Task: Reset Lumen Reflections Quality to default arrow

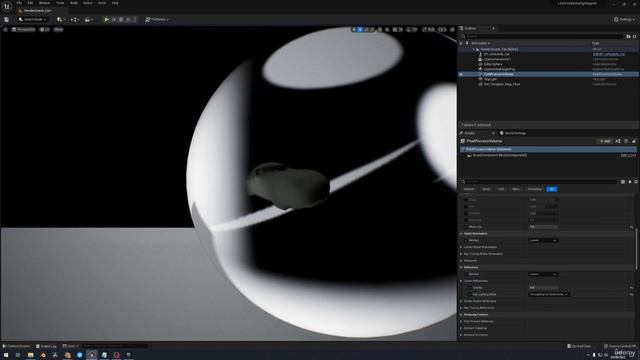Action: click(631, 288)
